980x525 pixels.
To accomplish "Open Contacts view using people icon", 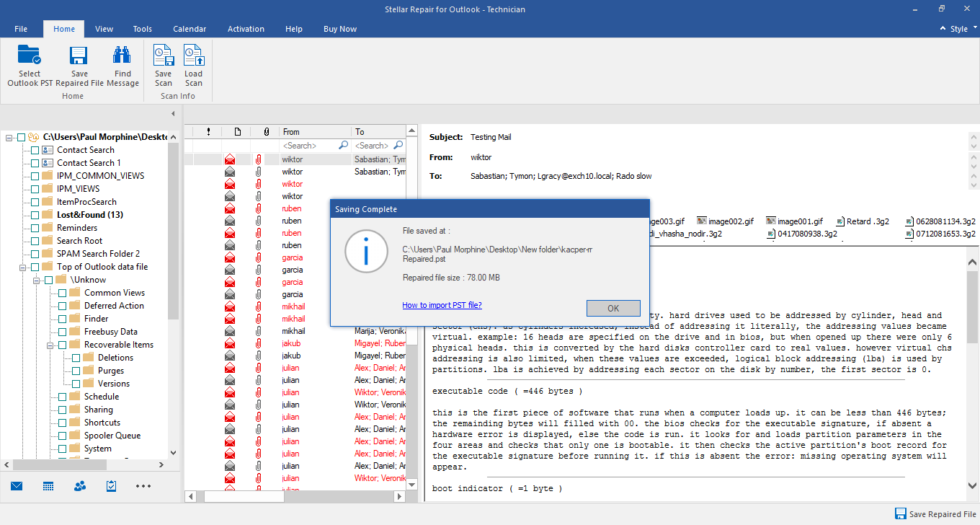I will point(79,487).
